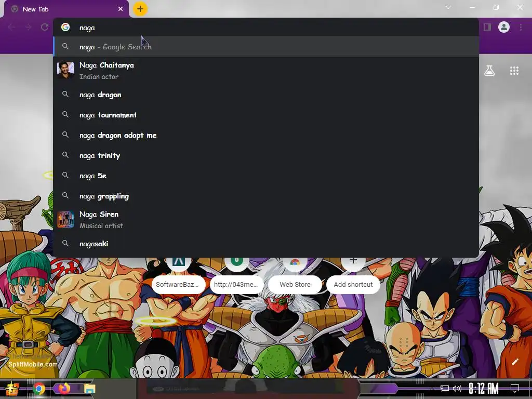
Task: Open the Search Labs flask icon
Action: pyautogui.click(x=489, y=71)
